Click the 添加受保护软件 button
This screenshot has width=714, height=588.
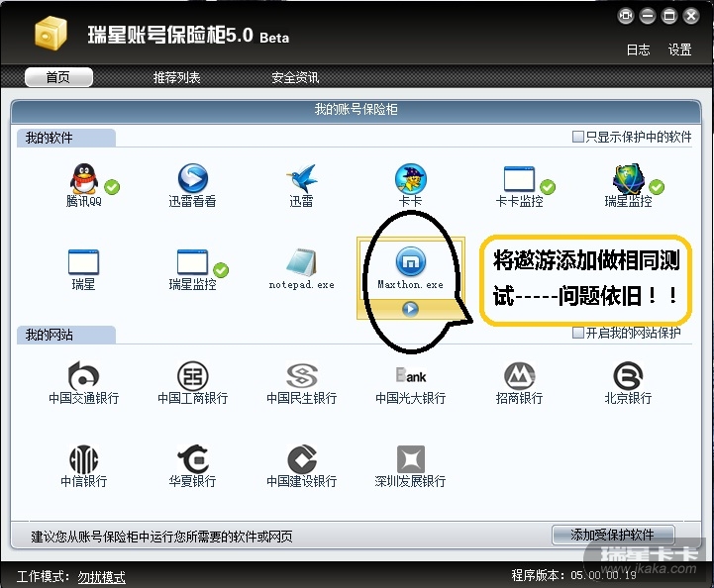[613, 535]
